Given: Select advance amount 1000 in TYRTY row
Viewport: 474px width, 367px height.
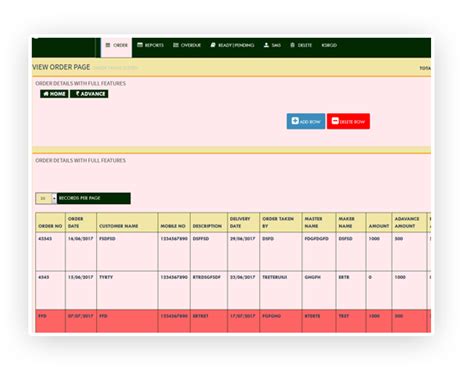Looking at the screenshot, I should tap(409, 290).
